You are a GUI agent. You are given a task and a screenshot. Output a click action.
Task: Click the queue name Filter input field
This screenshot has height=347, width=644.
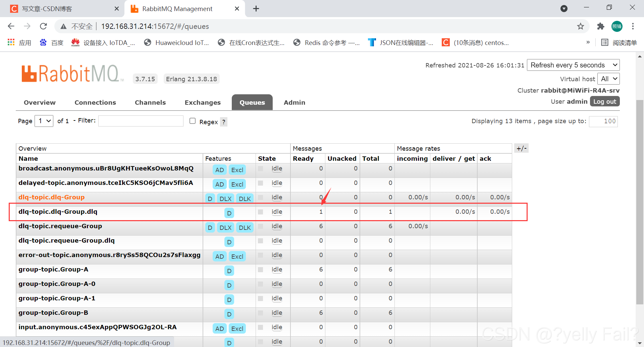click(x=141, y=121)
